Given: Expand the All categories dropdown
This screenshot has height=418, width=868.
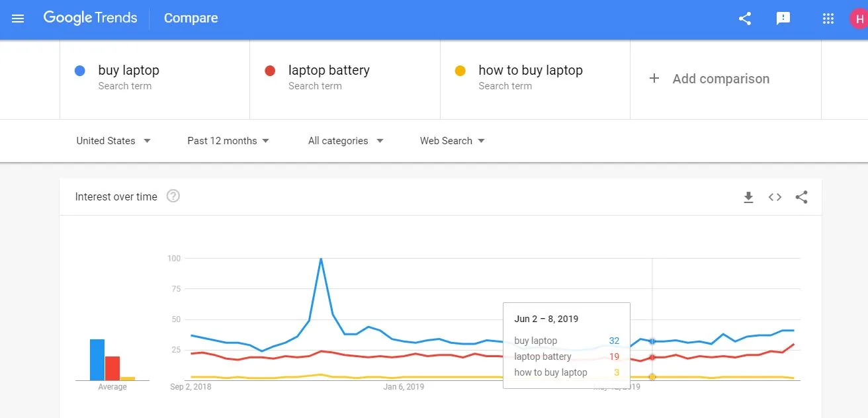Looking at the screenshot, I should pos(345,140).
